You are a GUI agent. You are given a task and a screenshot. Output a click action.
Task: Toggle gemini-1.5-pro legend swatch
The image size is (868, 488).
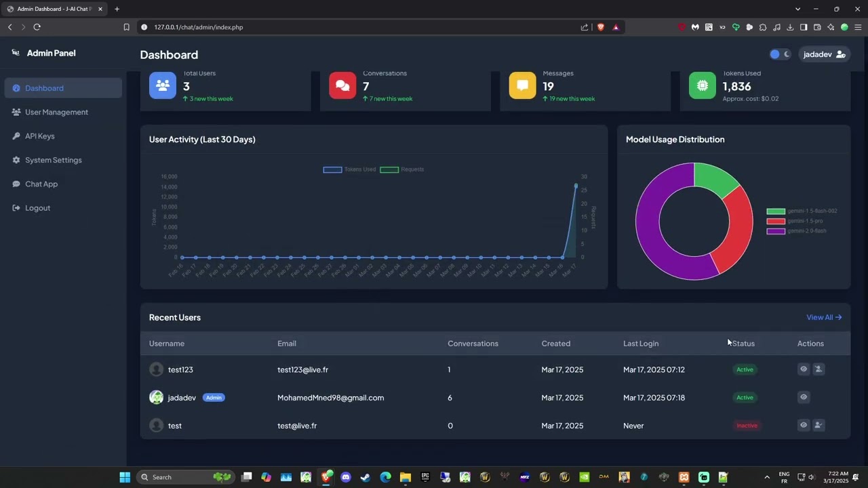point(776,221)
